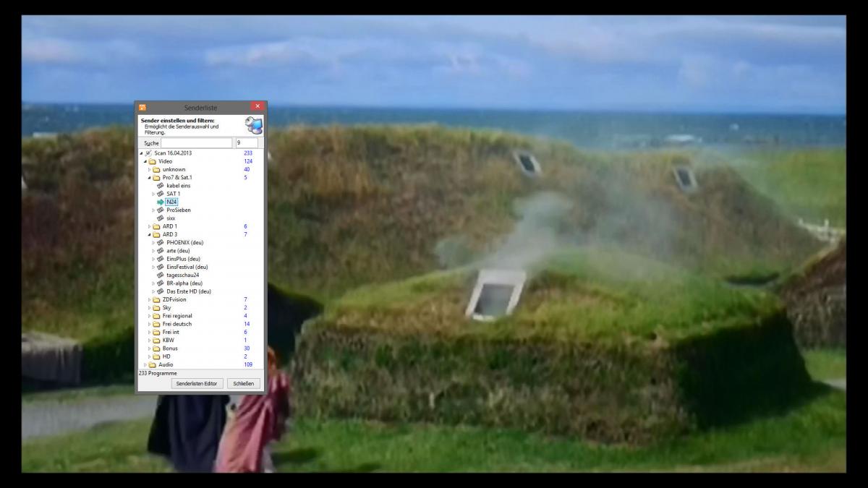
Task: Click the tagesschau24 channel icon
Action: (161, 275)
